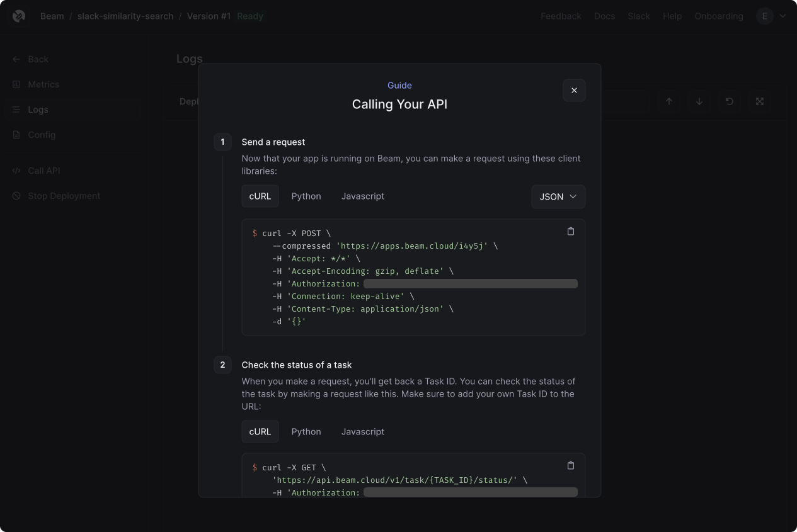Select Javascript tab under Check the status
The height and width of the screenshot is (532, 797).
click(x=363, y=432)
